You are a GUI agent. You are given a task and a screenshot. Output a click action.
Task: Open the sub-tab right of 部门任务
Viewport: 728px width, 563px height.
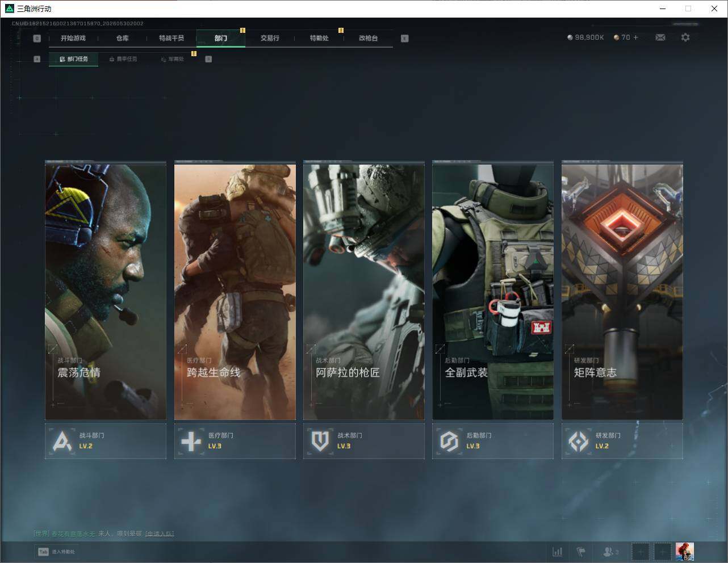click(123, 59)
